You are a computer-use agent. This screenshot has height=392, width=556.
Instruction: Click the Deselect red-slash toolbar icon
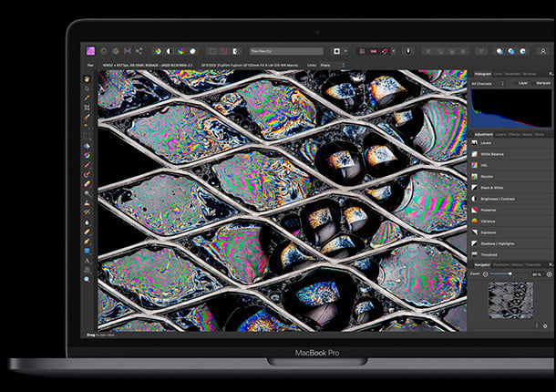tap(224, 51)
